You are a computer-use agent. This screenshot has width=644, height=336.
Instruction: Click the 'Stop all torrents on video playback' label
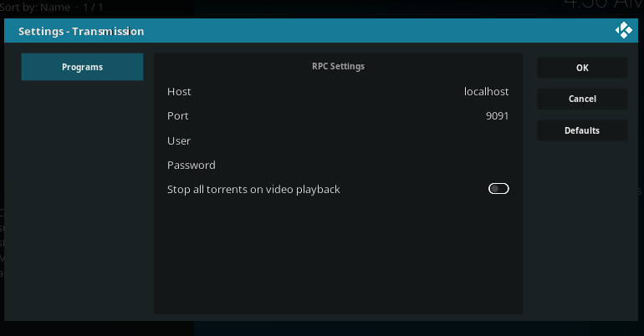(x=253, y=190)
